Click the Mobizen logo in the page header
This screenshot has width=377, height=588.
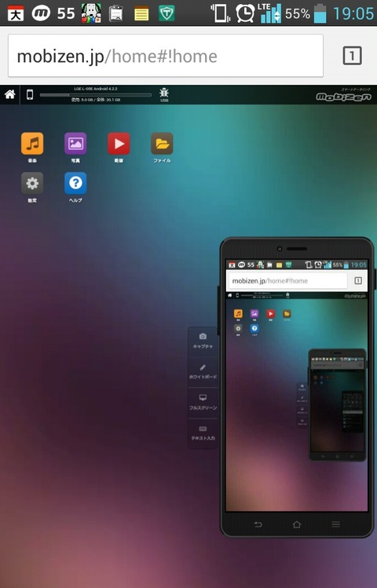coord(343,97)
